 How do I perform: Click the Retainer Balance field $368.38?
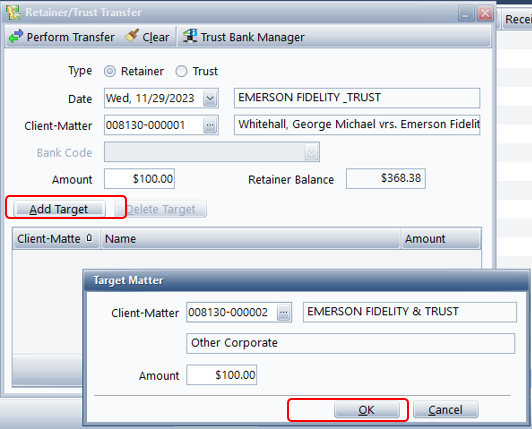[x=386, y=179]
